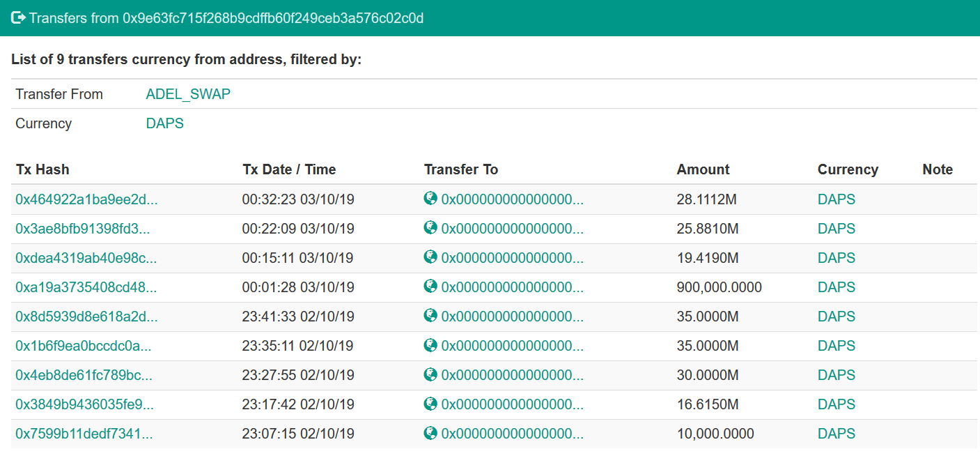
Task: Click the Transfers from address header title
Action: coord(226,18)
